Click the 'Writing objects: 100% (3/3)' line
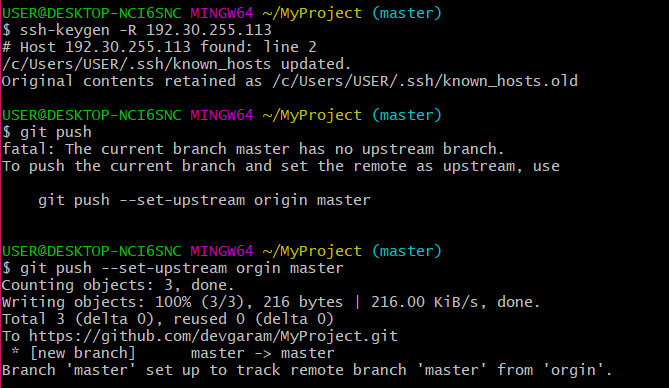The width and height of the screenshot is (669, 388). coord(271,302)
